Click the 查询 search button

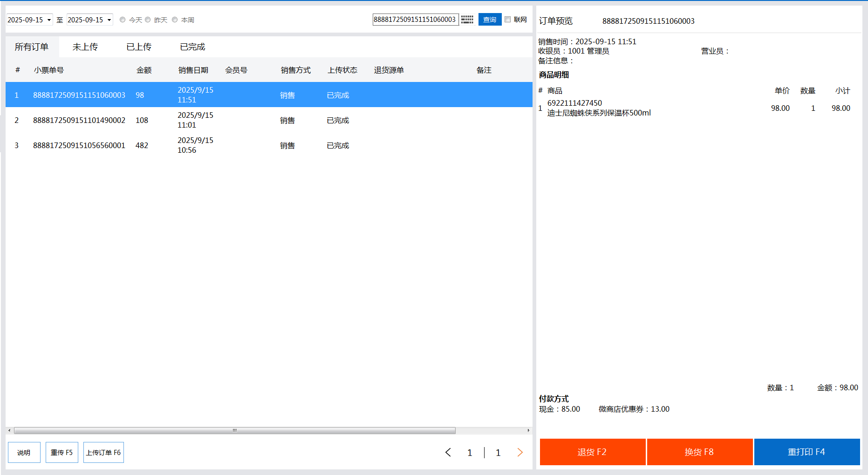pos(490,20)
